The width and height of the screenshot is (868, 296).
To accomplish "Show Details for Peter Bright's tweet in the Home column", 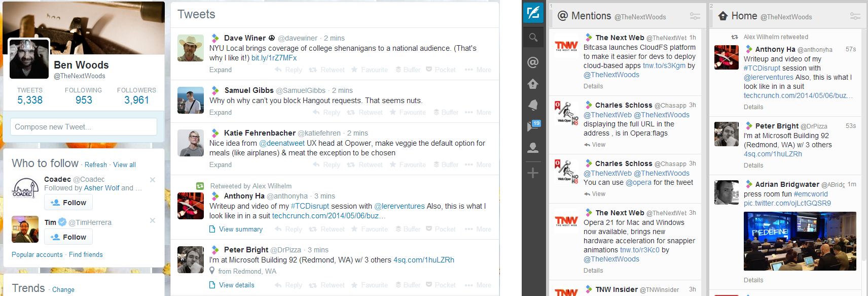I will 753,165.
